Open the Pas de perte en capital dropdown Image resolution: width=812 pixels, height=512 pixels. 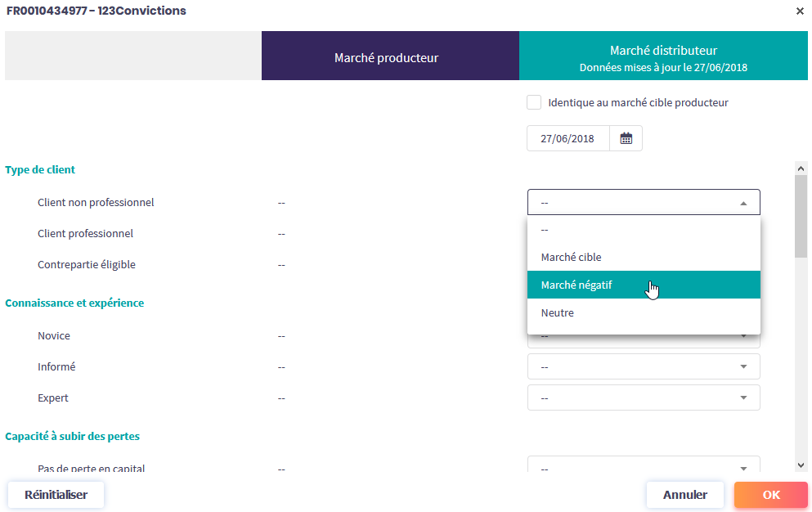pyautogui.click(x=644, y=468)
